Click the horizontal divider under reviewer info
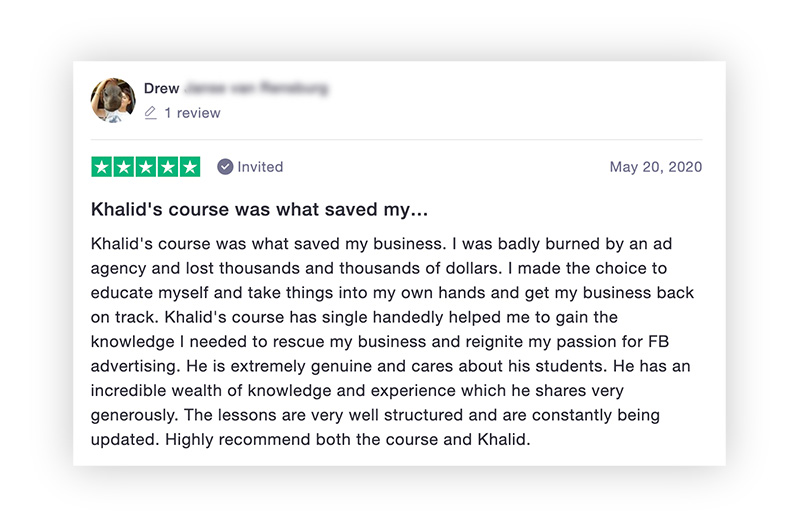 (396, 139)
